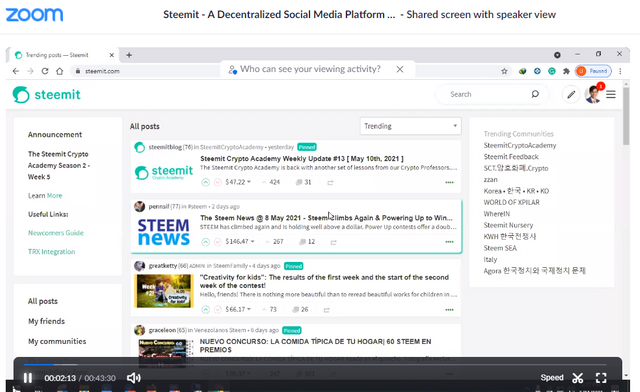640x392 pixels.
Task: Open the STEEM news thumbnail
Action: (164, 232)
